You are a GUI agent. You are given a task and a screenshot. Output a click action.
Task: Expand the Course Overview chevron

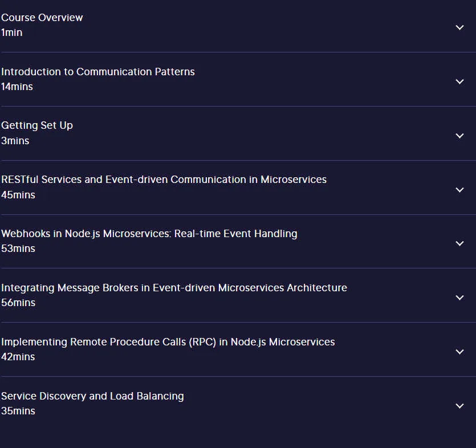[x=459, y=27]
